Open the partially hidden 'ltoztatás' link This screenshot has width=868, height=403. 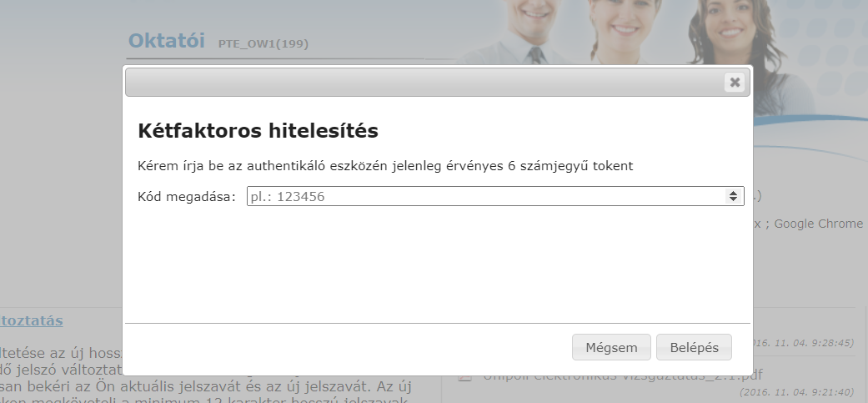(31, 321)
